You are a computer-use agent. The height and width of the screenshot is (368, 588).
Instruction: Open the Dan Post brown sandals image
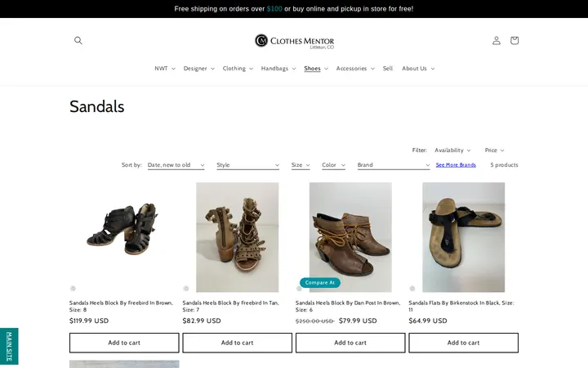click(x=350, y=237)
